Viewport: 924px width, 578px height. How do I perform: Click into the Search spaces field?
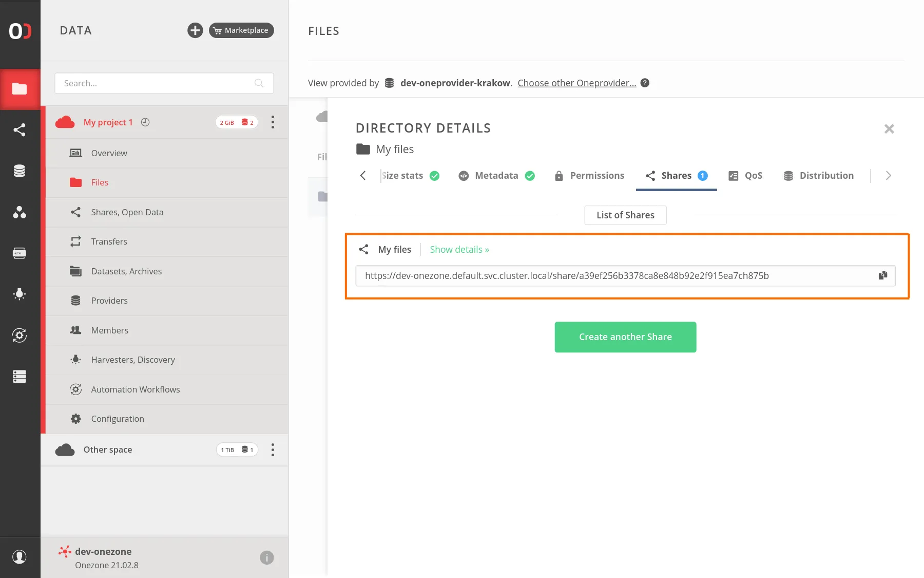click(x=157, y=83)
